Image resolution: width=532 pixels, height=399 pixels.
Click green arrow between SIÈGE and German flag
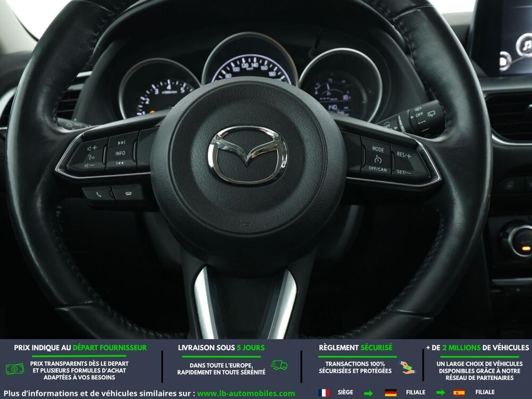[x=369, y=393]
